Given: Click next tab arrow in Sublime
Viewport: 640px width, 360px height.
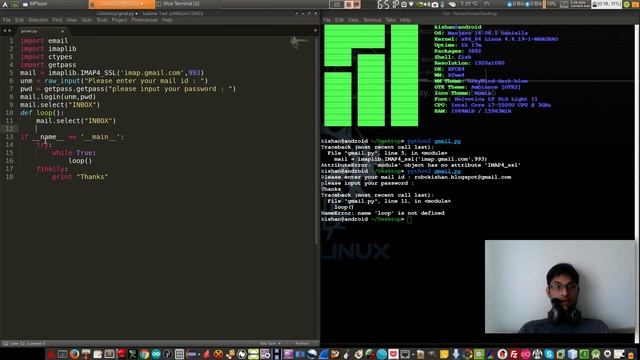Looking at the screenshot, I should (x=10, y=31).
